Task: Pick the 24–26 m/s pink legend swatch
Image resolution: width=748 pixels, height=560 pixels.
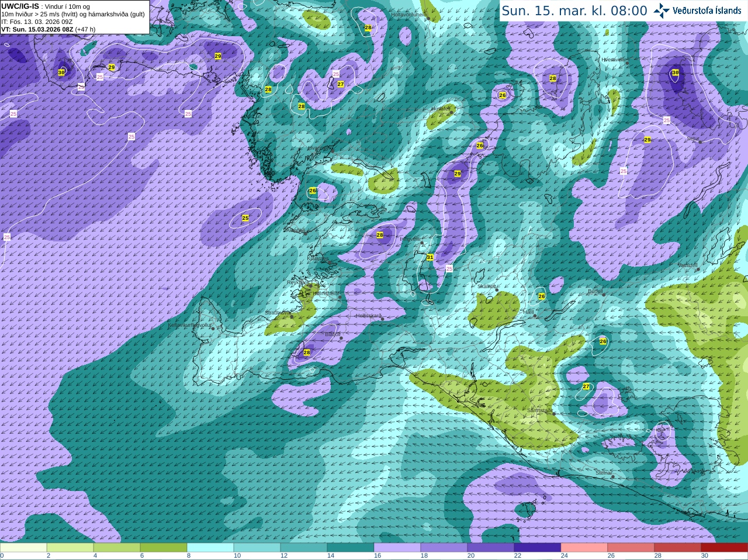Action: [x=584, y=548]
